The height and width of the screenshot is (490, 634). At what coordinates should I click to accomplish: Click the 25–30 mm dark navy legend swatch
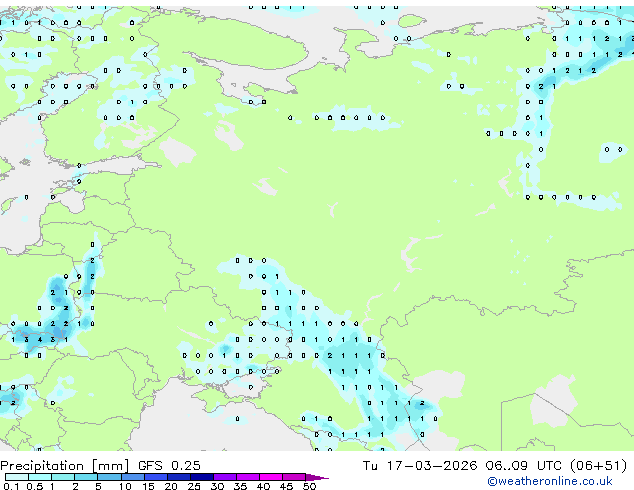[201, 477]
